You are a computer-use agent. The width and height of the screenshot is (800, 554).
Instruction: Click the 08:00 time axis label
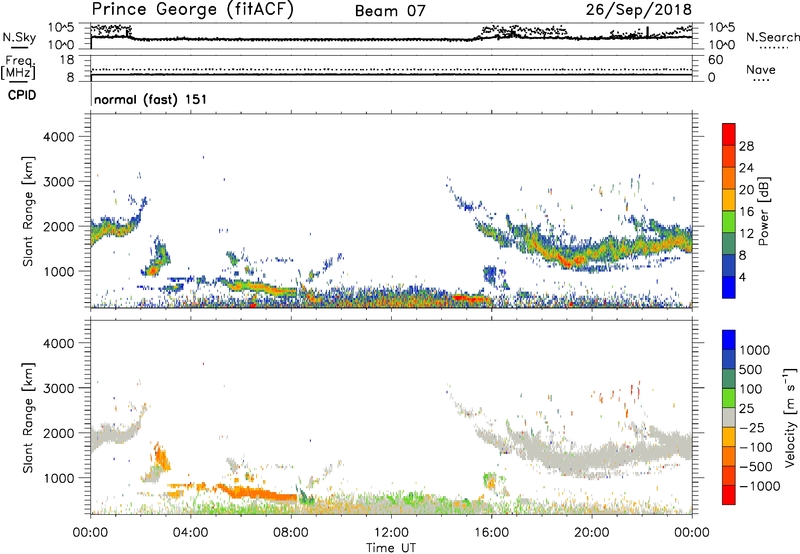[x=291, y=533]
